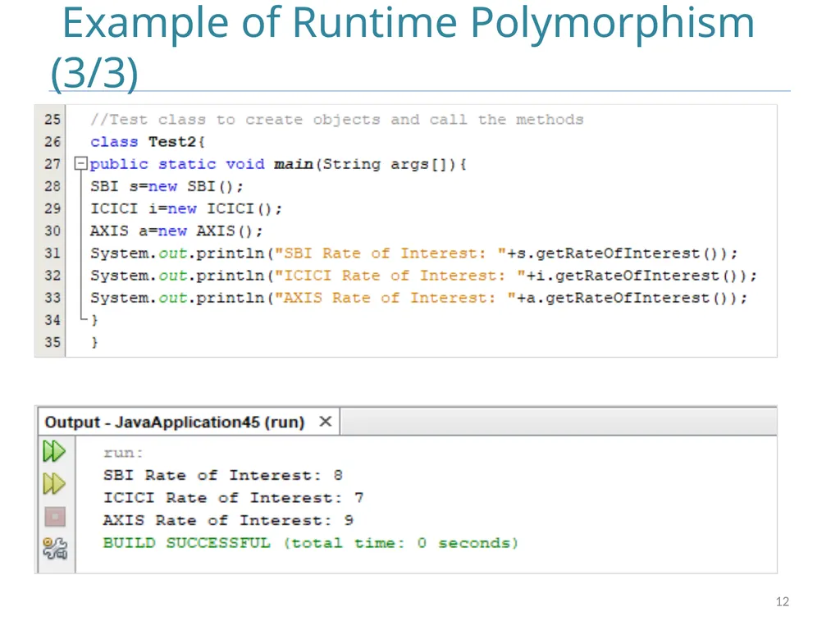Click the "public static void main" line
Viewport: 840px width, 630px height.
tap(279, 164)
